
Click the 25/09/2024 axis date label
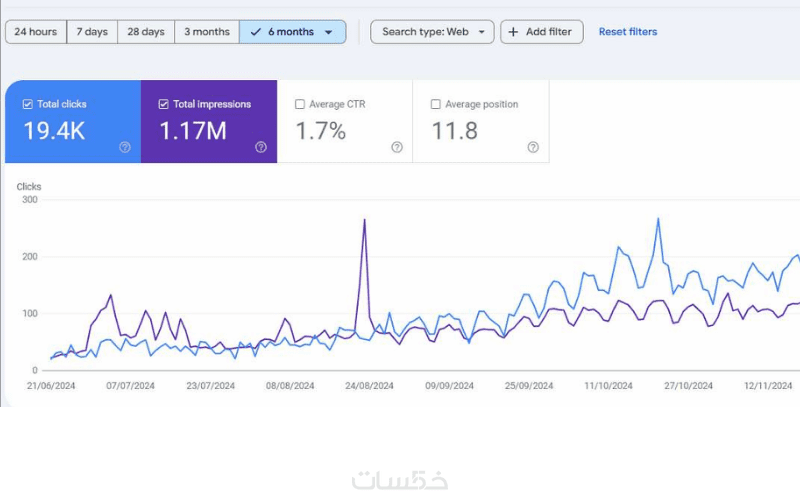coord(529,386)
